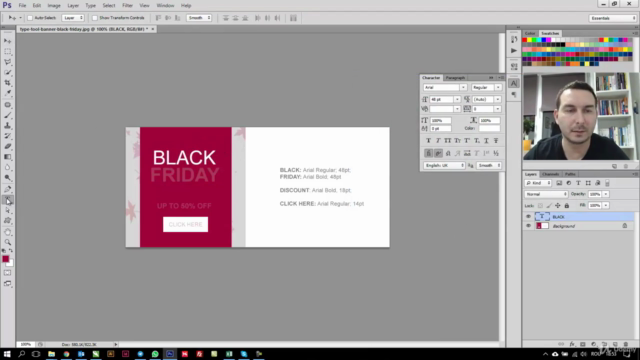Click the layer Opacity 100% field
Image resolution: width=640 pixels, height=360 pixels.
(x=595, y=194)
